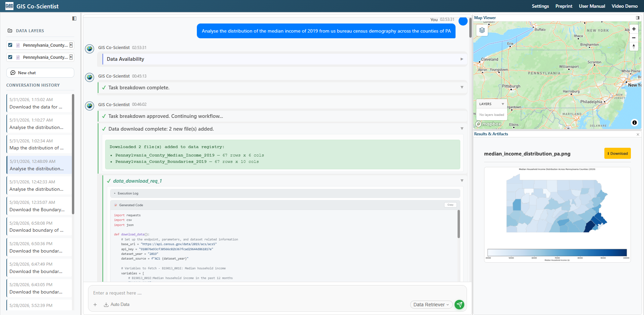Toggle the second Pennsylvania_County layer checkbox
Image resolution: width=644 pixels, height=315 pixels.
10,57
